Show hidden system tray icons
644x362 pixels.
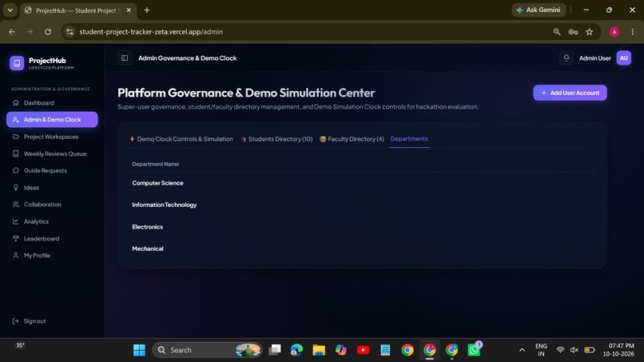point(522,350)
